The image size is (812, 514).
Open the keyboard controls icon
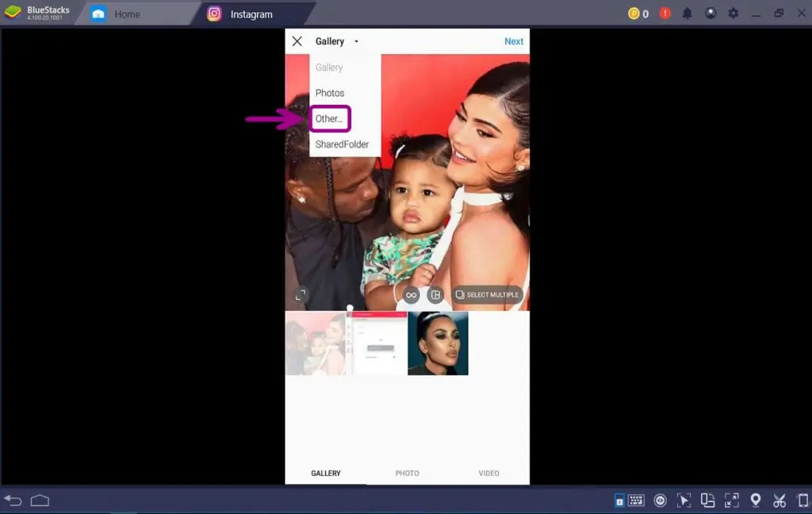click(x=636, y=500)
